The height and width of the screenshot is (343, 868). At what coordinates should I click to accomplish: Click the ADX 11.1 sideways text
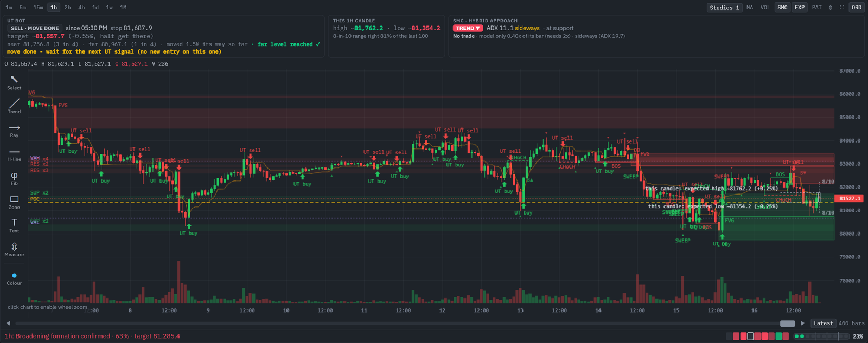click(513, 28)
